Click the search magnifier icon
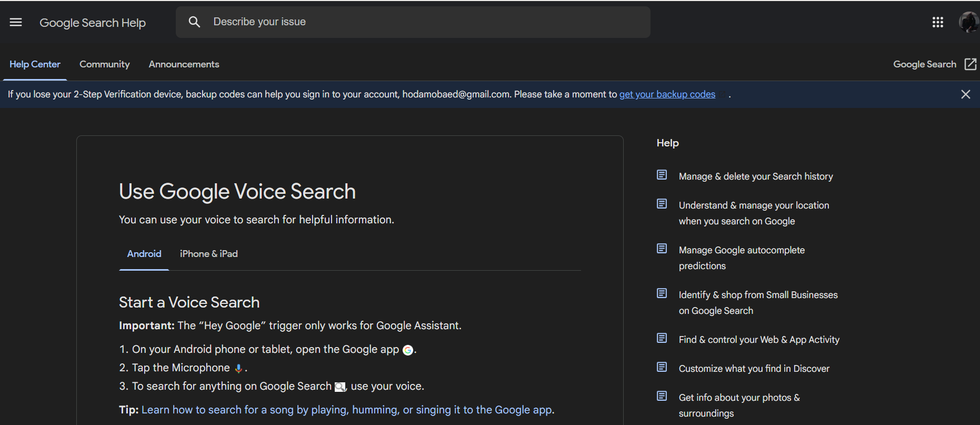Screen dimensions: 980x425 (194, 22)
